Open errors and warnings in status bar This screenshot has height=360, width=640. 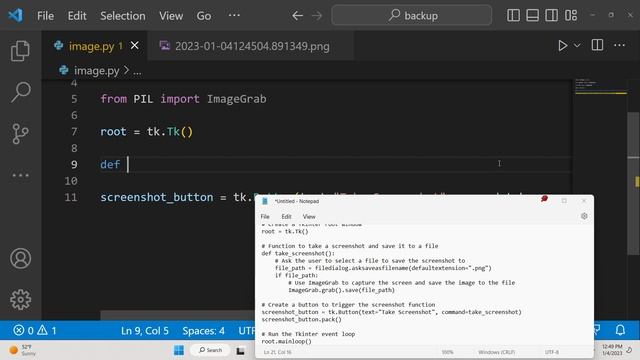tap(35, 330)
